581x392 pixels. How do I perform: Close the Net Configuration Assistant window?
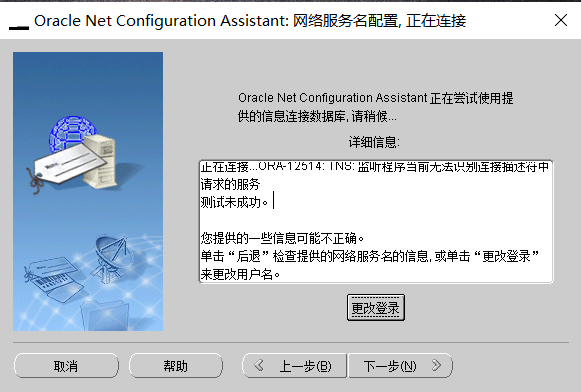[x=561, y=20]
